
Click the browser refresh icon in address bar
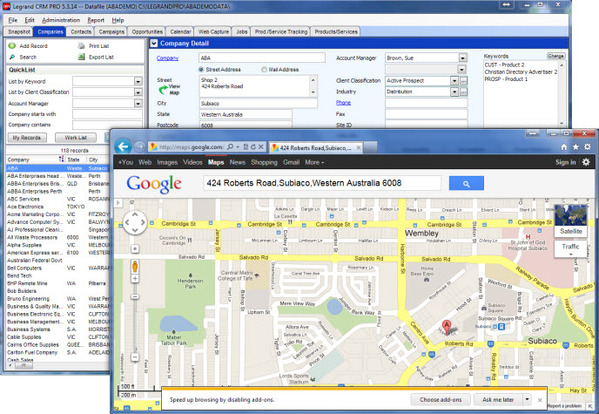253,147
